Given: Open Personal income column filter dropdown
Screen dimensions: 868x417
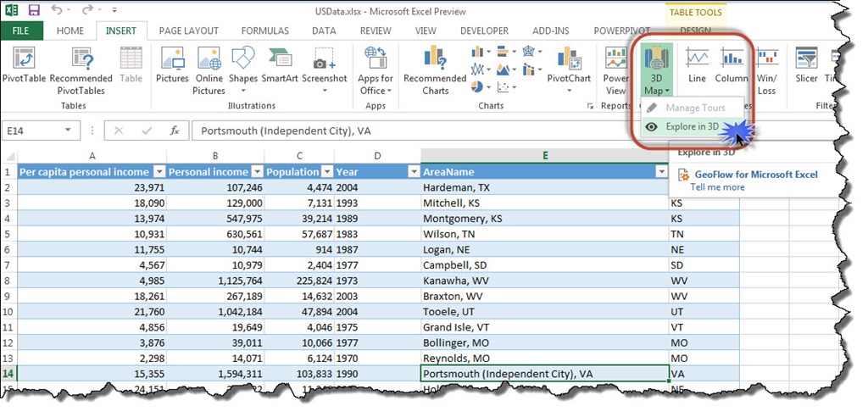Looking at the screenshot, I should [257, 172].
